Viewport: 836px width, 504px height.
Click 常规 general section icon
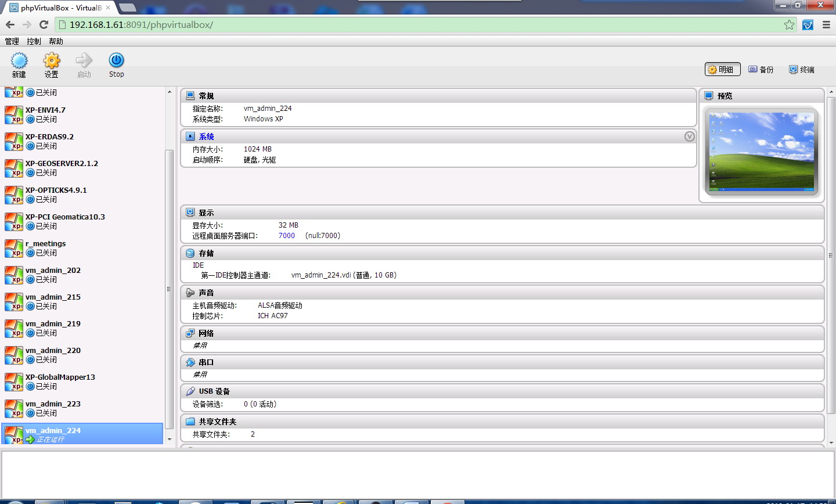coord(190,96)
